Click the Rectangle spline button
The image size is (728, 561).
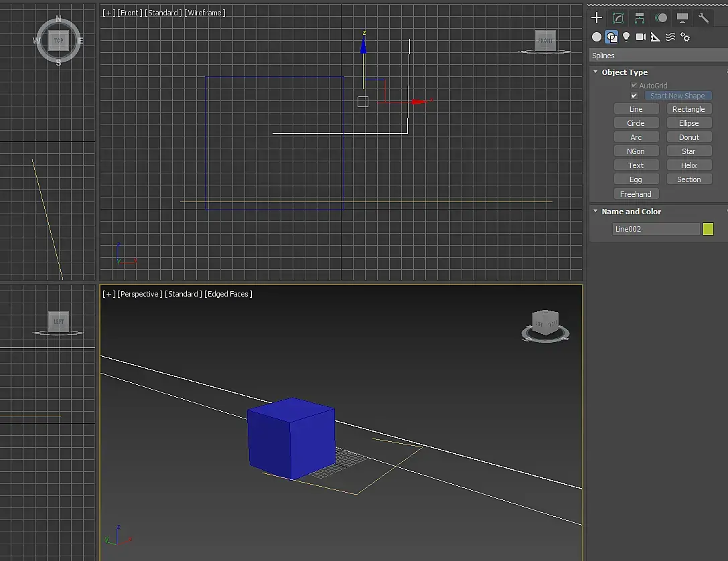689,109
